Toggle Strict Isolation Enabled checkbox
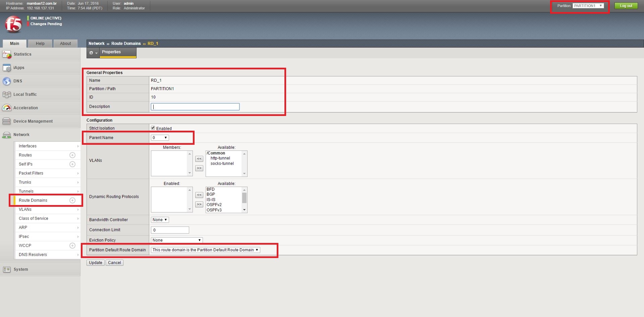The height and width of the screenshot is (317, 644). [x=153, y=128]
